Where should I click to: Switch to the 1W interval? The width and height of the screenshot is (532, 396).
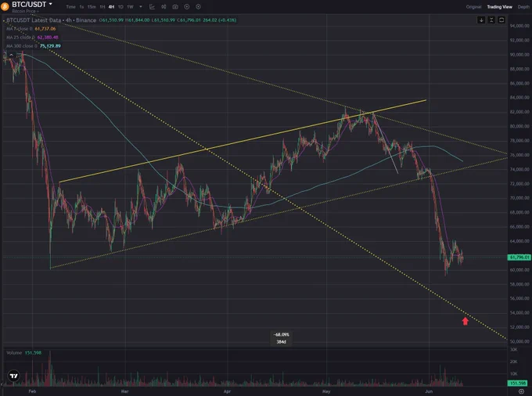130,7
